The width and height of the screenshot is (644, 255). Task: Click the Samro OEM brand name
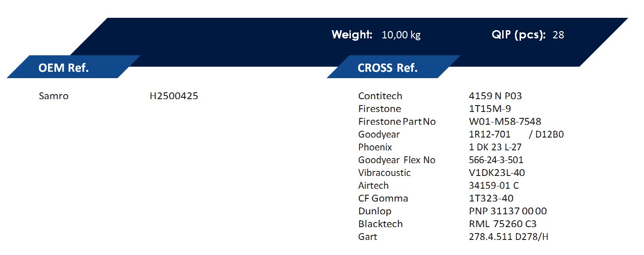click(54, 96)
